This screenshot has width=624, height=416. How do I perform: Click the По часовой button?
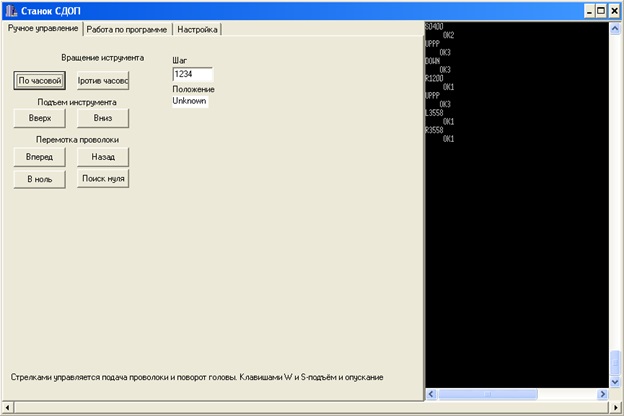pyautogui.click(x=39, y=80)
